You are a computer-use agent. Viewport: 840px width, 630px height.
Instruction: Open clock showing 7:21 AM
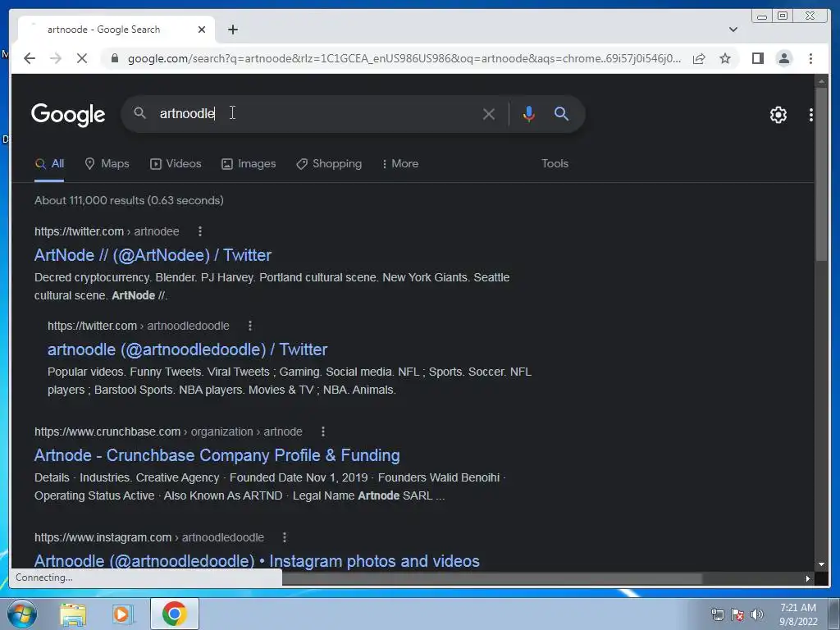(x=798, y=614)
